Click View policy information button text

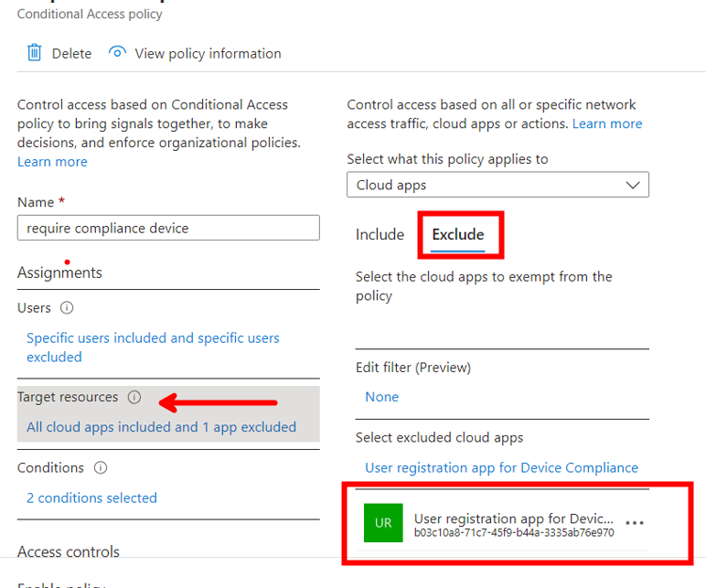208,53
